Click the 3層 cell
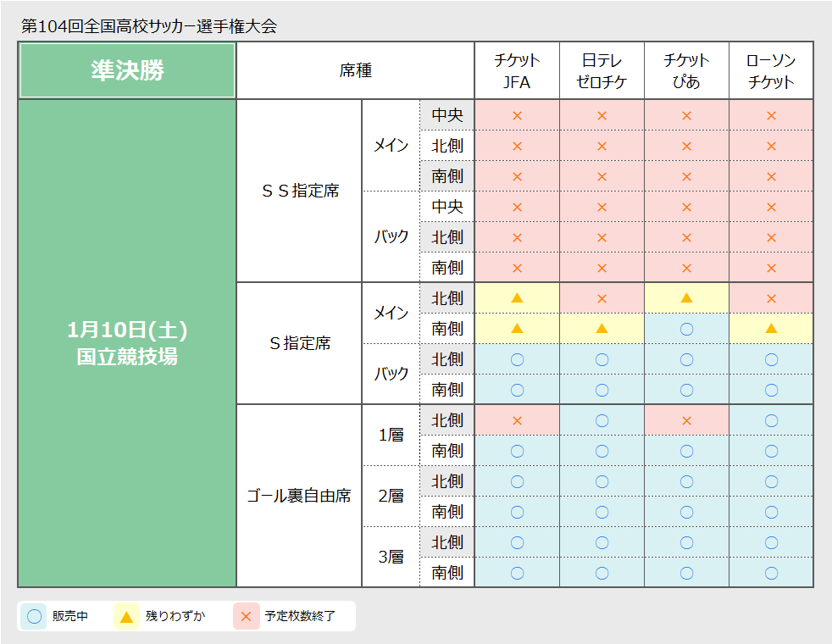 click(x=391, y=557)
